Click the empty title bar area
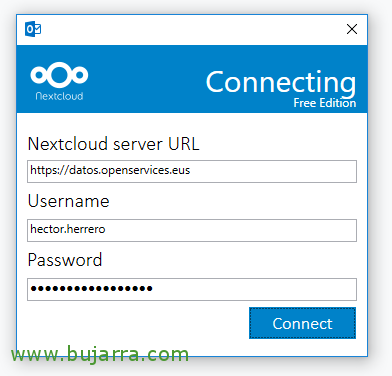Screen dimensions: 392x376 click(x=193, y=29)
